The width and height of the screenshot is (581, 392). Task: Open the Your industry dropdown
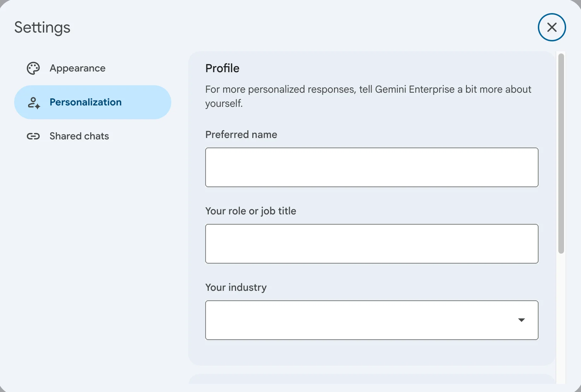(x=372, y=320)
